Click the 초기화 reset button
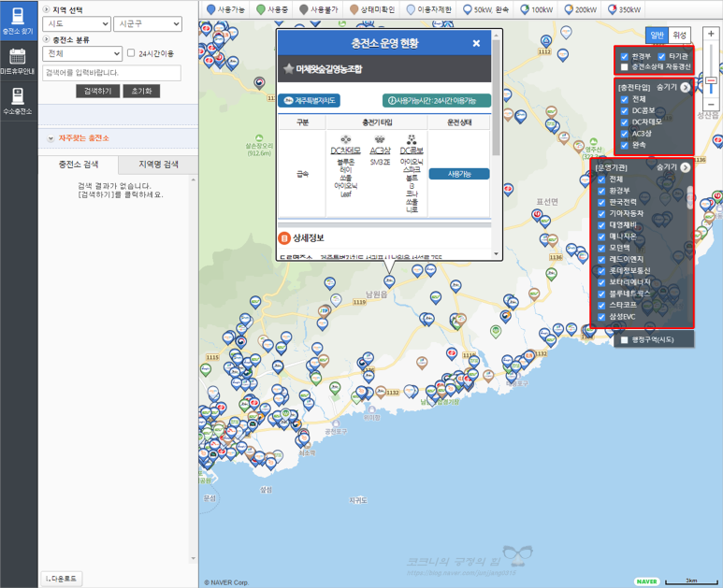 click(x=143, y=92)
